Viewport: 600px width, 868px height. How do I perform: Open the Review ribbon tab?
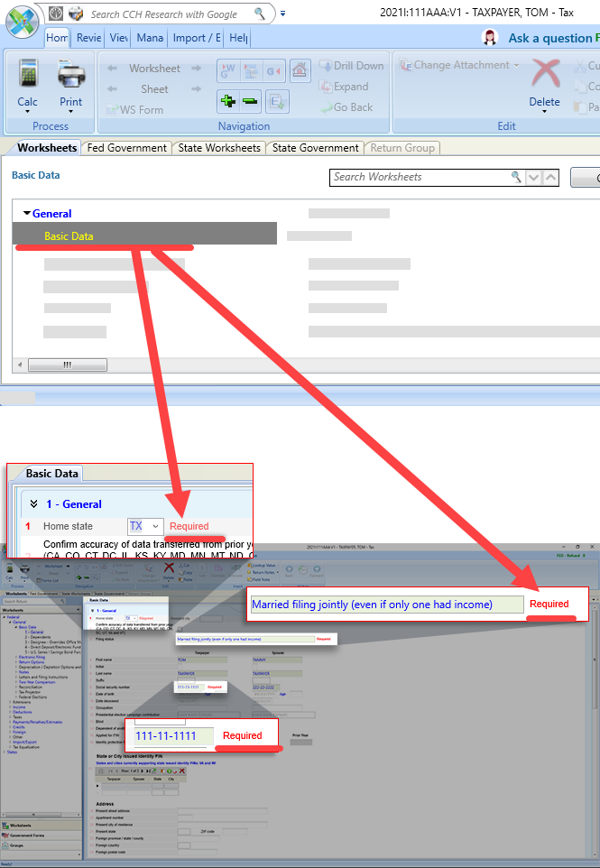(x=89, y=38)
